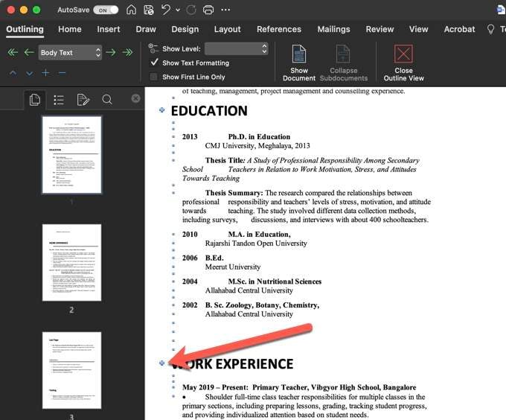506x420 pixels.
Task: Click Close Outline View button
Action: click(x=403, y=62)
